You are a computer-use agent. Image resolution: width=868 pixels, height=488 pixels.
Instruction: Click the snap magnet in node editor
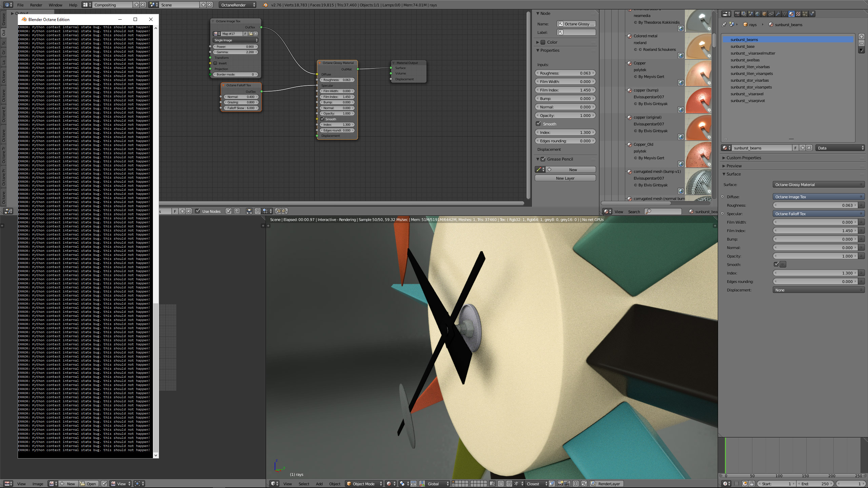(258, 211)
